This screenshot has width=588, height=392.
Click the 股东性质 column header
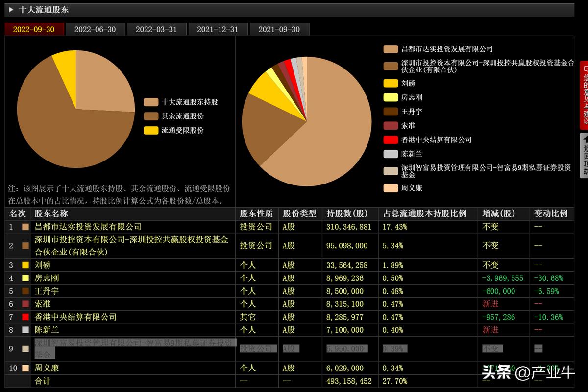point(256,214)
